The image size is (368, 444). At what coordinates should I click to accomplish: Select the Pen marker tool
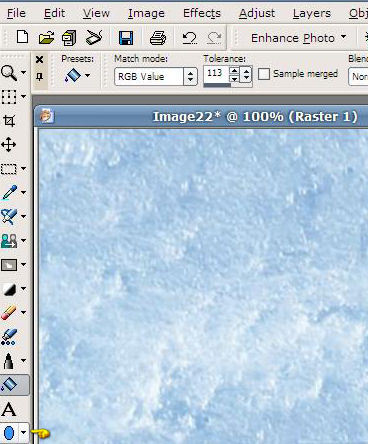click(9, 361)
